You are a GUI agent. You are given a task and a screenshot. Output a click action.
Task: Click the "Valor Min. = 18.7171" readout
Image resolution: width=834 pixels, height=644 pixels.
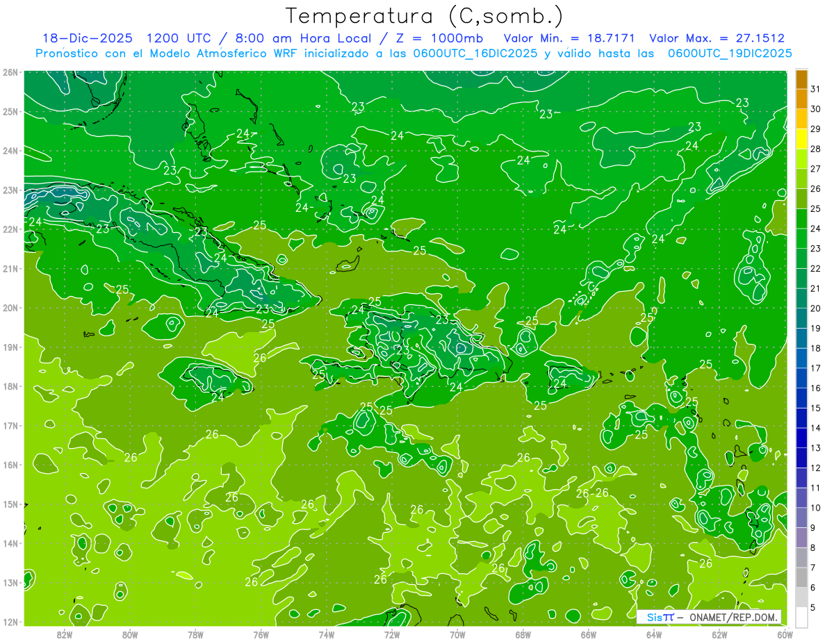570,38
